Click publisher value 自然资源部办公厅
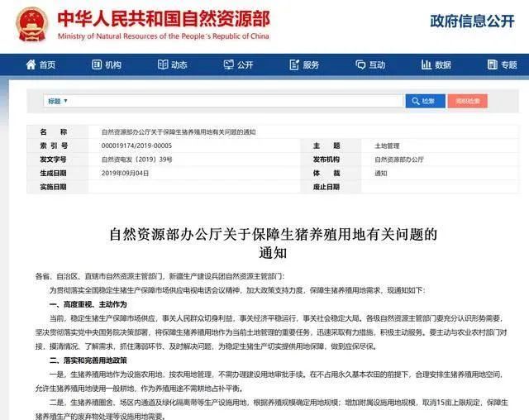This screenshot has width=529, height=420. (399, 160)
